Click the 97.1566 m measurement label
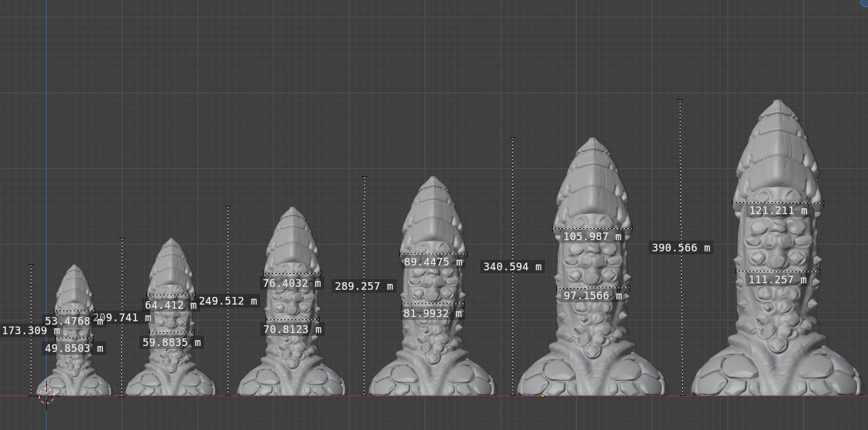 593,296
